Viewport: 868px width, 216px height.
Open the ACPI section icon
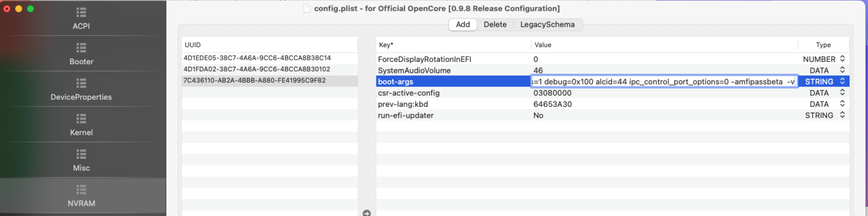81,13
